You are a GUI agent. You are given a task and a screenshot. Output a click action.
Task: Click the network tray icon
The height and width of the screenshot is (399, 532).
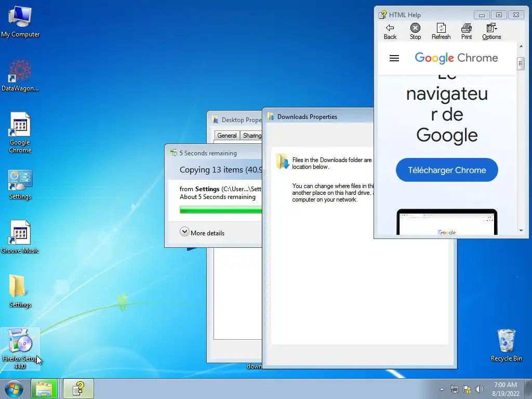(454, 389)
